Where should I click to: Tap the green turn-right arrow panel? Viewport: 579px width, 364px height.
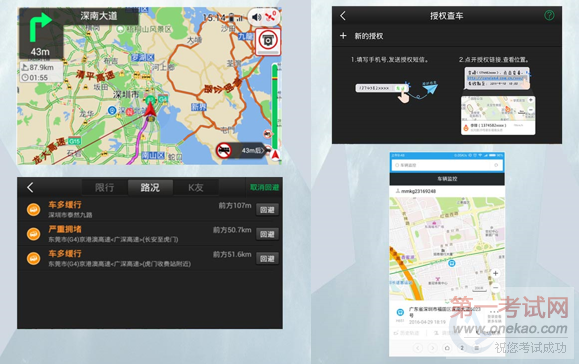[41, 33]
